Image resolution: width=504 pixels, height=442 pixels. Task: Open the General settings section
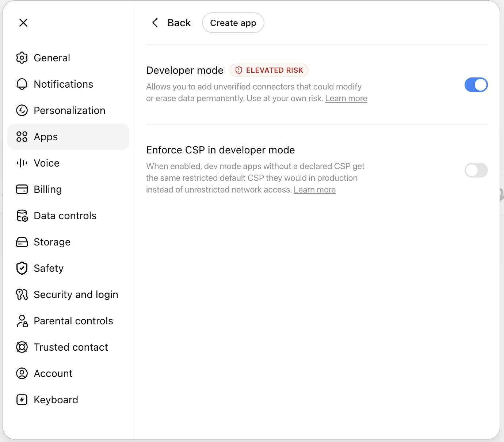pos(68,58)
